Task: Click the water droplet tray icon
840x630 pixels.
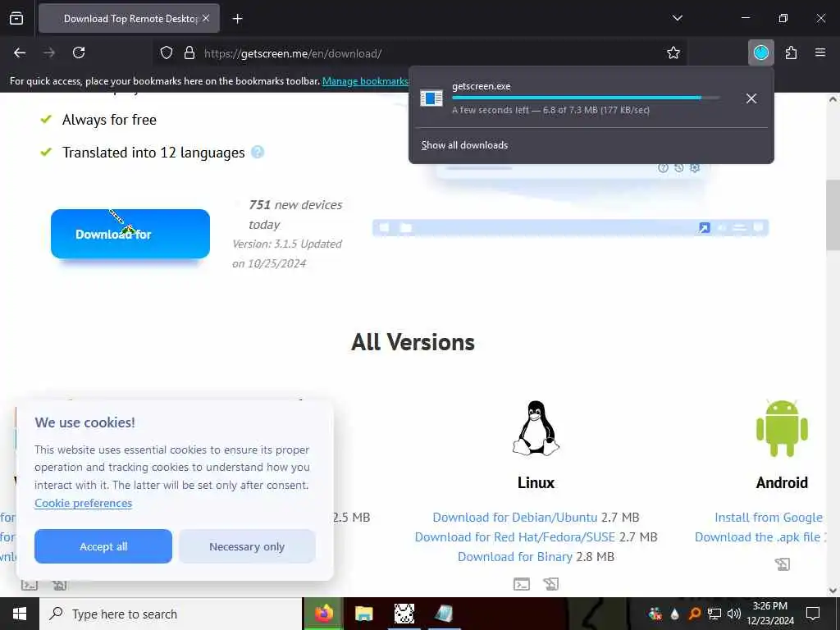Action: (x=674, y=614)
